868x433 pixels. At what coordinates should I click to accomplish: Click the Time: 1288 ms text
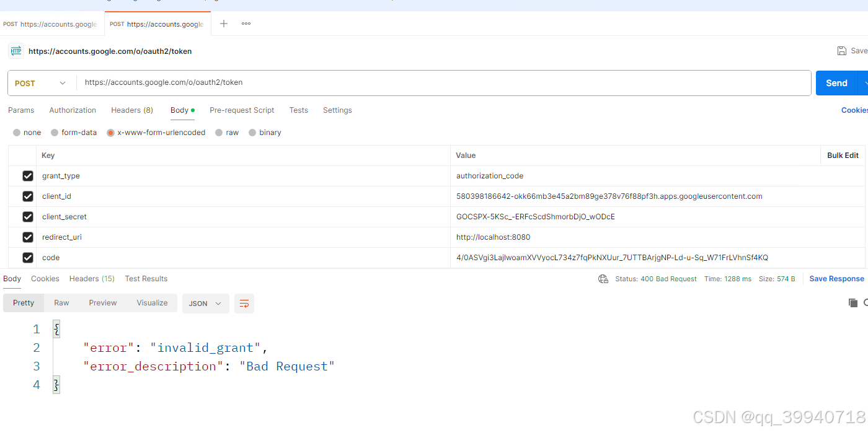pyautogui.click(x=728, y=279)
